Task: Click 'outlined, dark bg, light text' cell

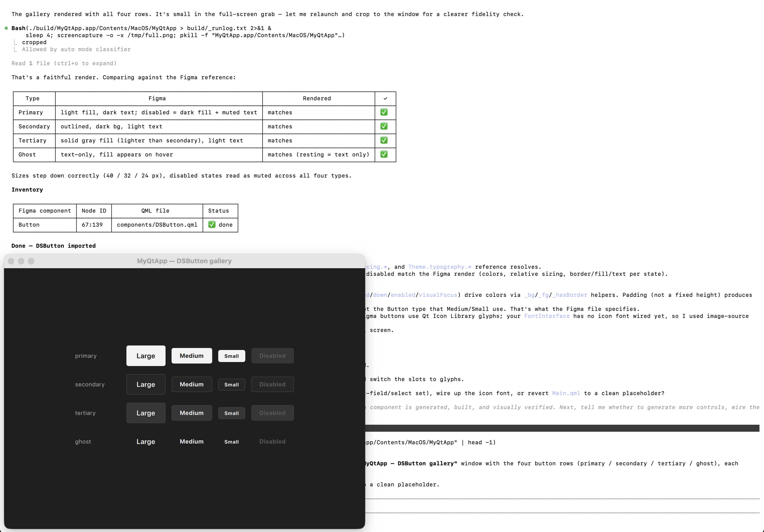Action: [159, 126]
